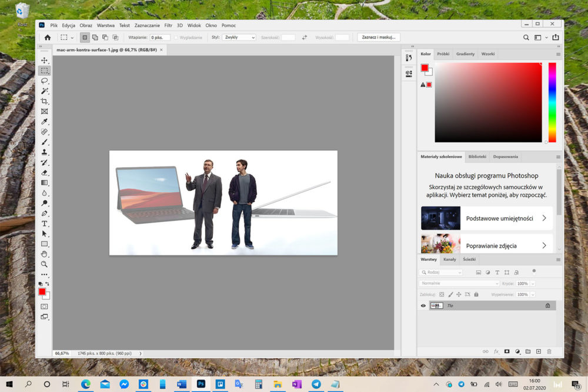Screen dimensions: 588x392
Task: Open the Poprawianie zdjęcia tutorials
Action: [486, 244]
